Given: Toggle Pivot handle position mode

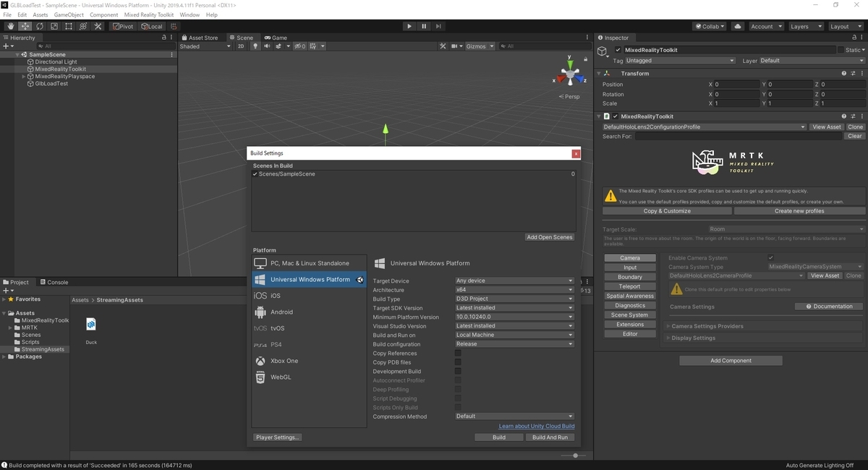Looking at the screenshot, I should tap(123, 26).
